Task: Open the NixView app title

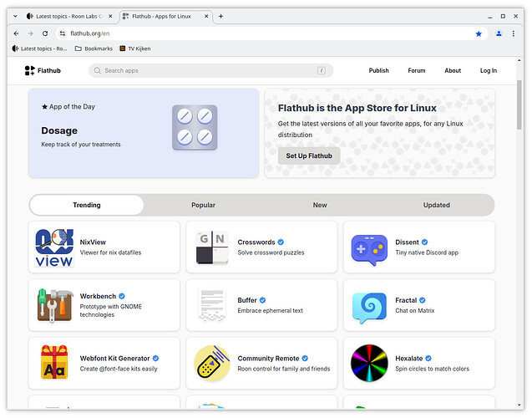Action: tap(93, 242)
